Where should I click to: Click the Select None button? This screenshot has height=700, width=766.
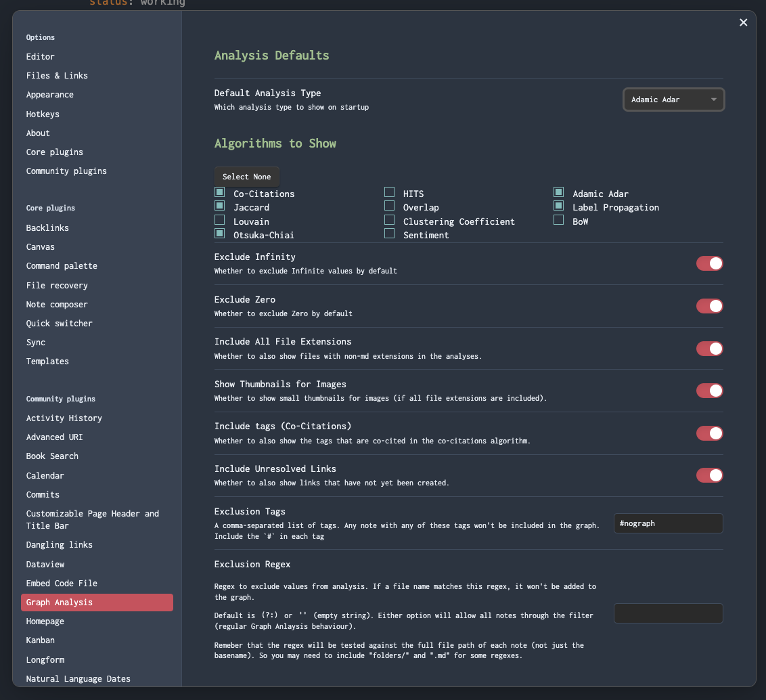[x=246, y=176]
